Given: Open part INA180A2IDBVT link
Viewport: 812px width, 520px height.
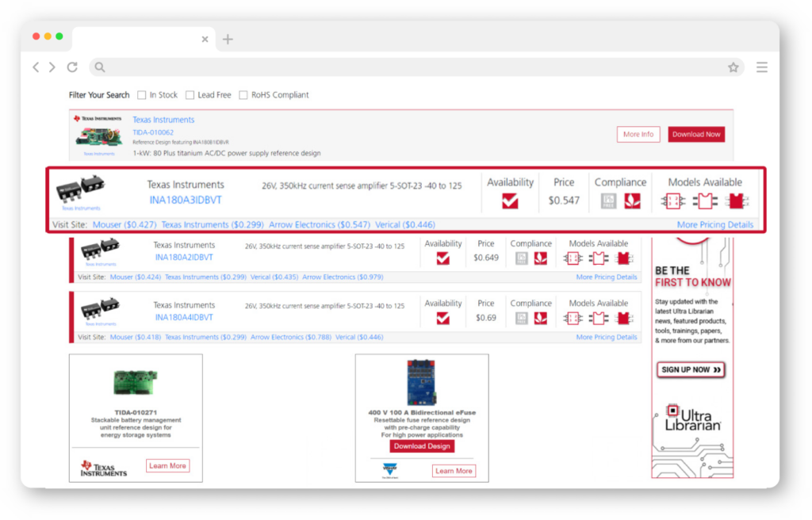Looking at the screenshot, I should (184, 258).
